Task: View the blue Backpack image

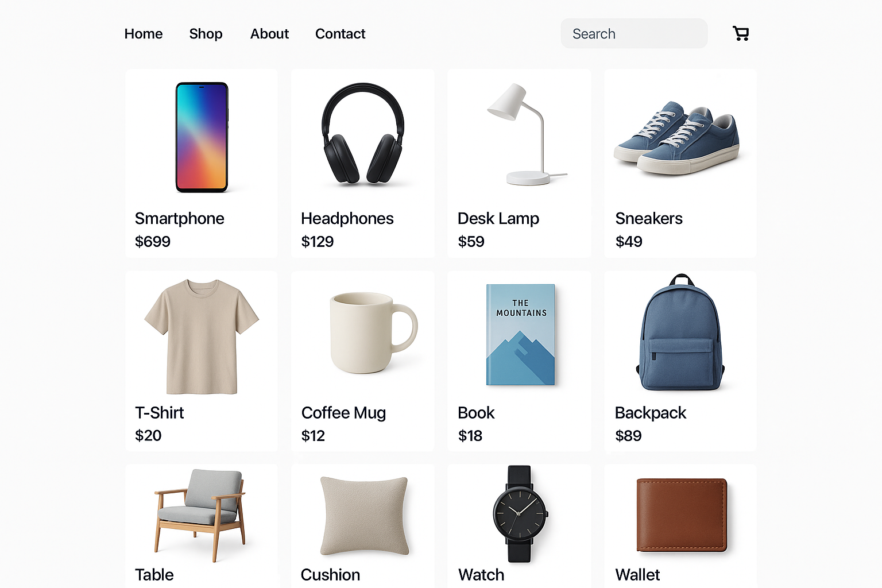Action: click(x=680, y=332)
